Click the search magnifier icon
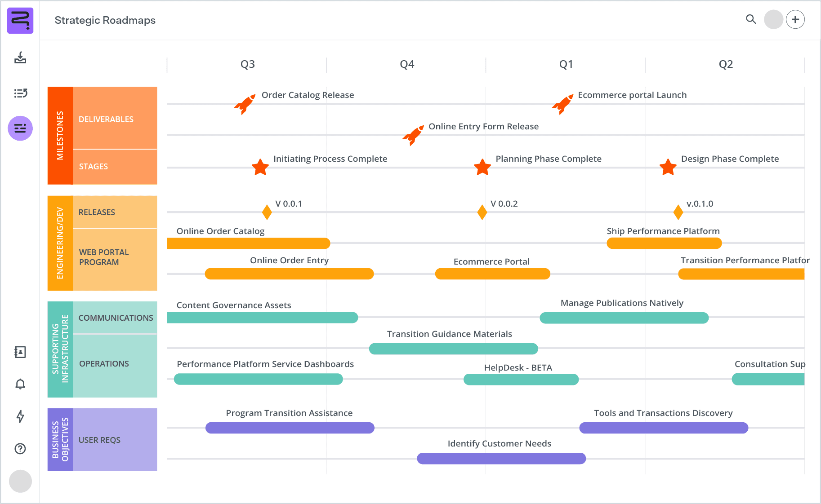The width and height of the screenshot is (821, 504). [x=751, y=20]
